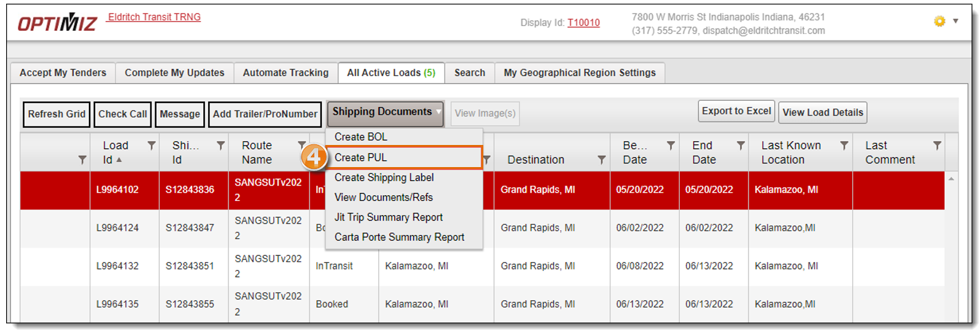
Task: Click the Shipment Id column filter icon
Action: 220,146
